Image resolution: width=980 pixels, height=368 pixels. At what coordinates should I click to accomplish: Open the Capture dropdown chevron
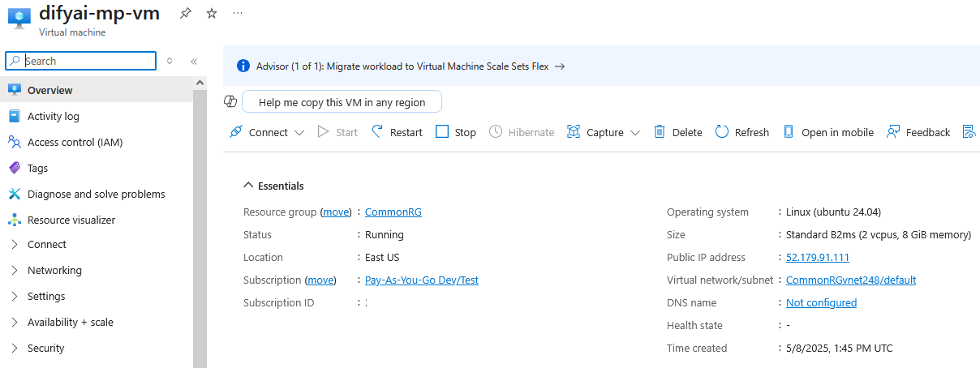(x=635, y=133)
